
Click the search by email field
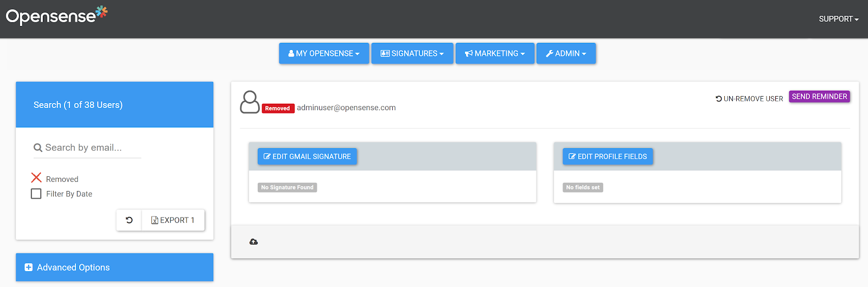click(x=87, y=148)
